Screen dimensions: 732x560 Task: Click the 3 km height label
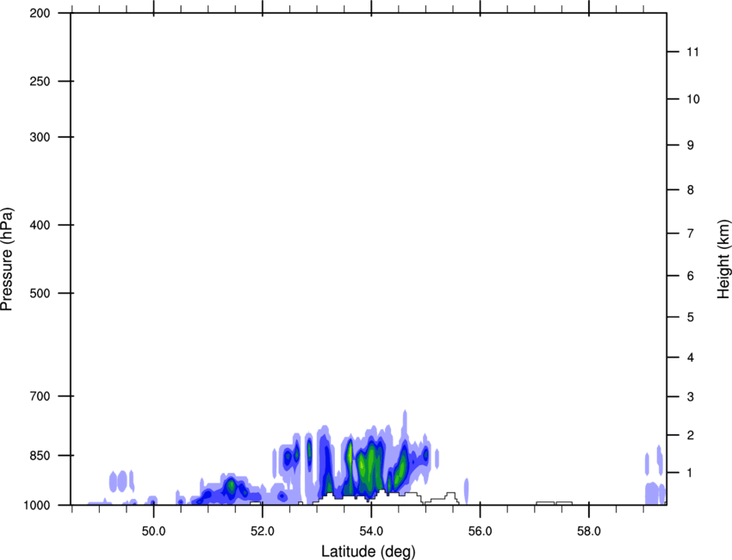coord(691,397)
